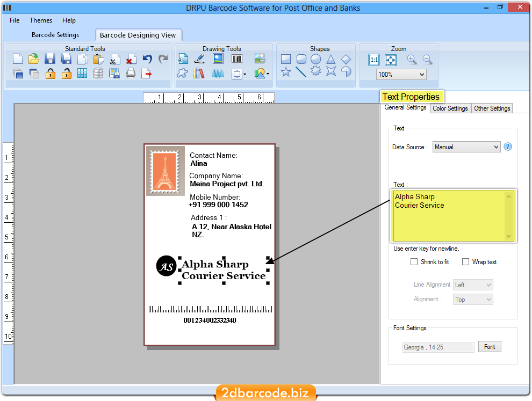Create a new blank label document
Screen dimensions: 532x401
17,59
